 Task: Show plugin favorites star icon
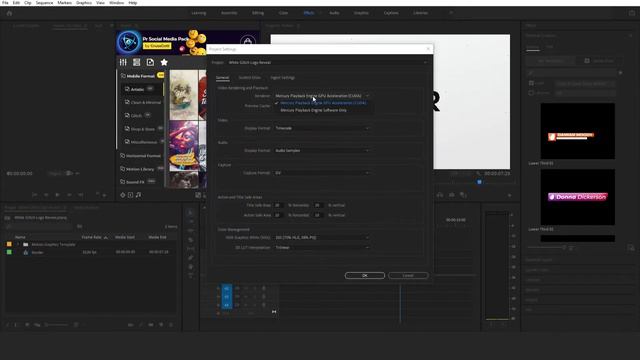coord(164,62)
